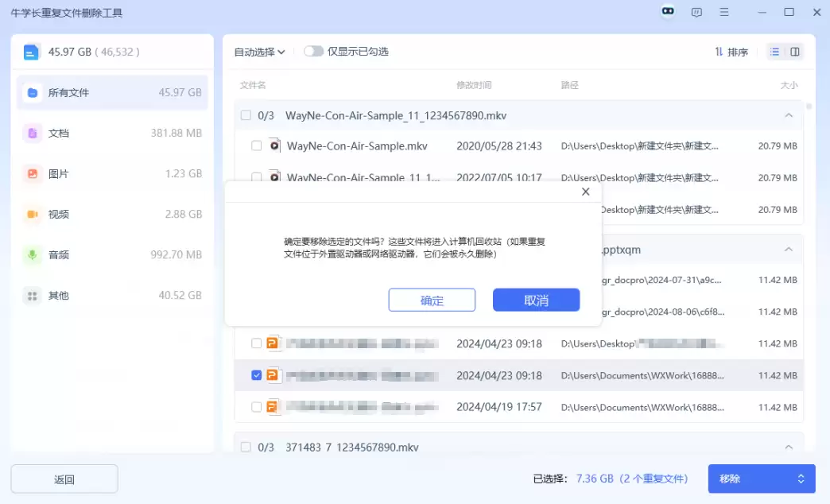830x504 pixels.
Task: Check the WayNe-Con-Air-Sample.mkv file checkbox
Action: pyautogui.click(x=256, y=145)
